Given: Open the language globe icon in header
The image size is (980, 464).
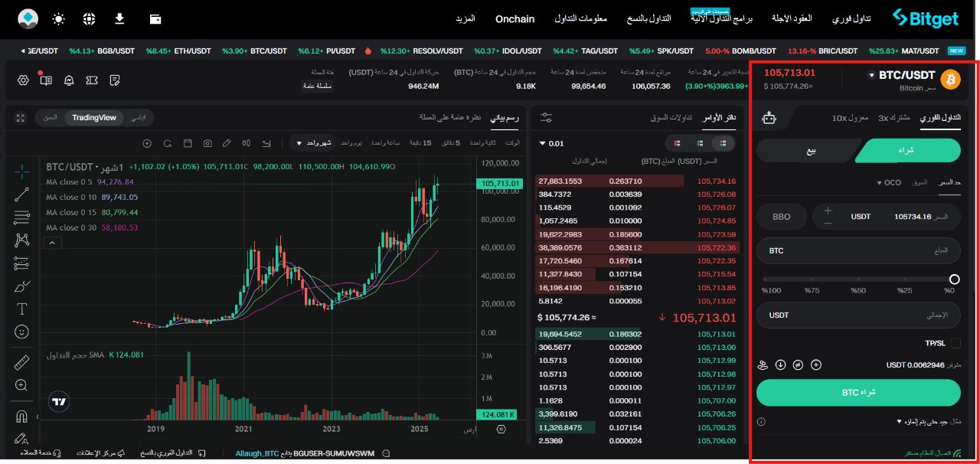Looking at the screenshot, I should pos(90,18).
